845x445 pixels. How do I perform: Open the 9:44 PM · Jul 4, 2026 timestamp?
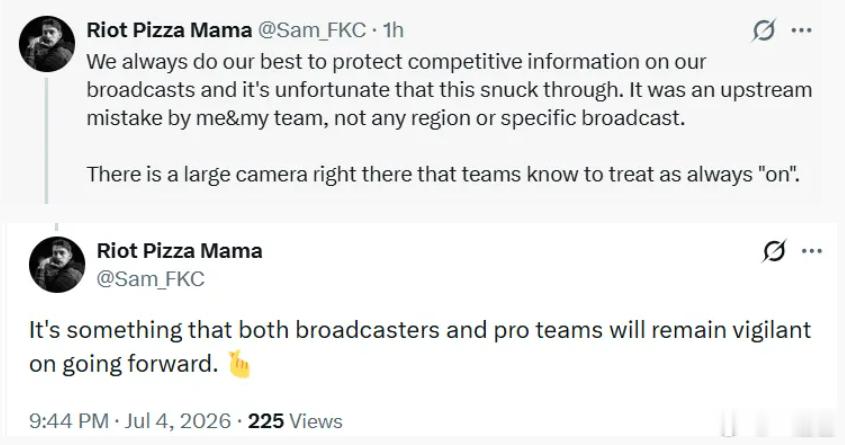[130, 421]
